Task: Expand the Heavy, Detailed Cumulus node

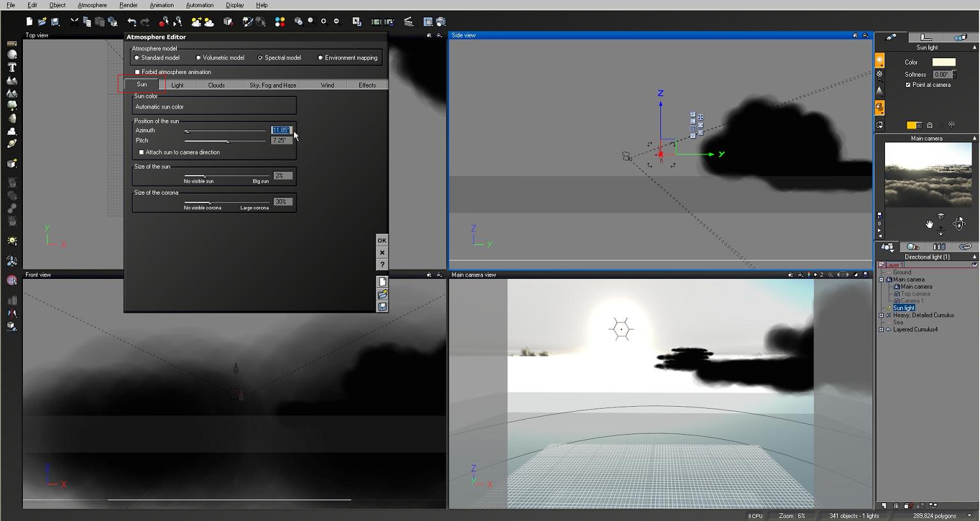Action: pos(881,315)
